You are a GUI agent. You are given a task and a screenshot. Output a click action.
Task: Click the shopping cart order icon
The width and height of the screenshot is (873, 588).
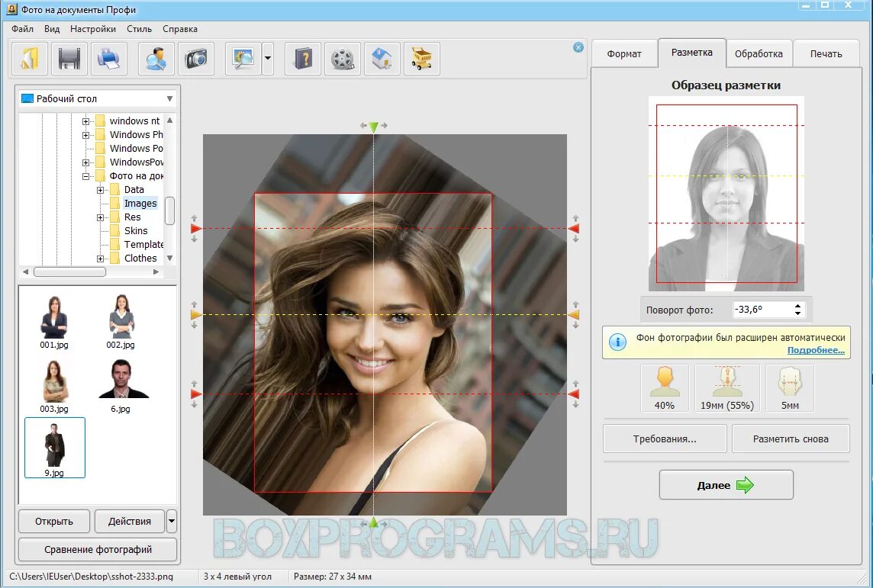coord(422,59)
